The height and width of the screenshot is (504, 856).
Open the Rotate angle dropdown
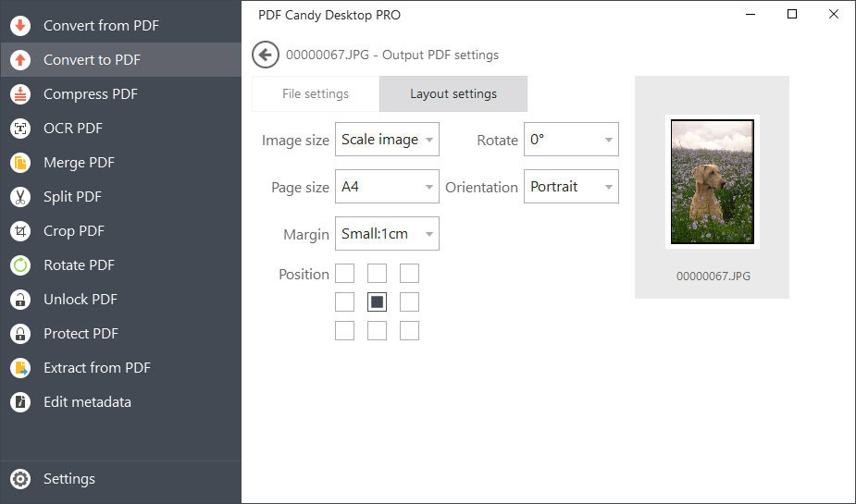(571, 140)
